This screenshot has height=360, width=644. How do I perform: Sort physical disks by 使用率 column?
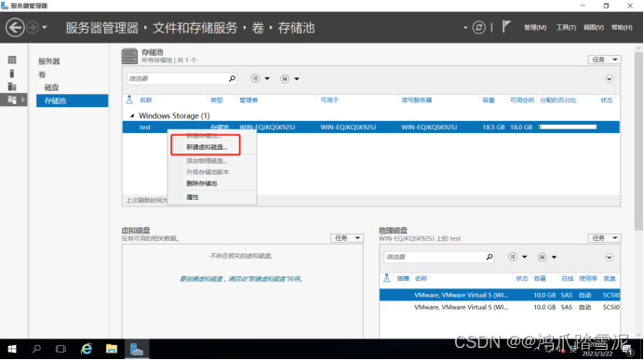588,279
